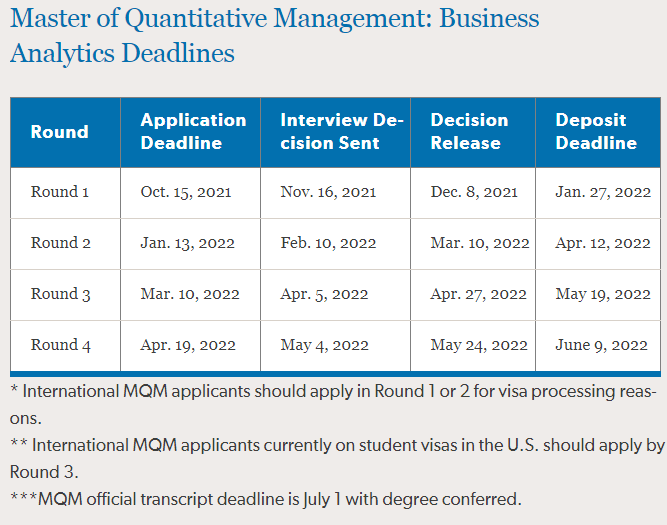This screenshot has height=525, width=667.
Task: Click the Application Deadline column header
Action: 193,131
